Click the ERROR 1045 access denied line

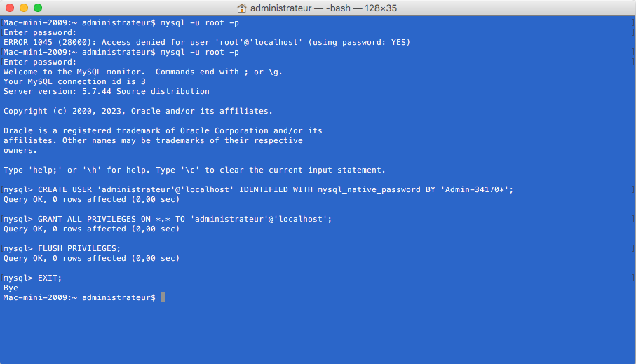(x=207, y=42)
